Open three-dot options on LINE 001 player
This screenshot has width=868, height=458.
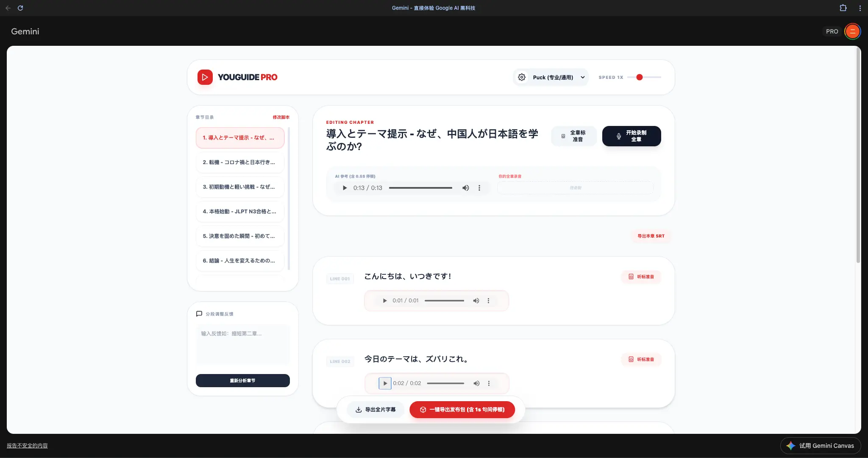[489, 300]
